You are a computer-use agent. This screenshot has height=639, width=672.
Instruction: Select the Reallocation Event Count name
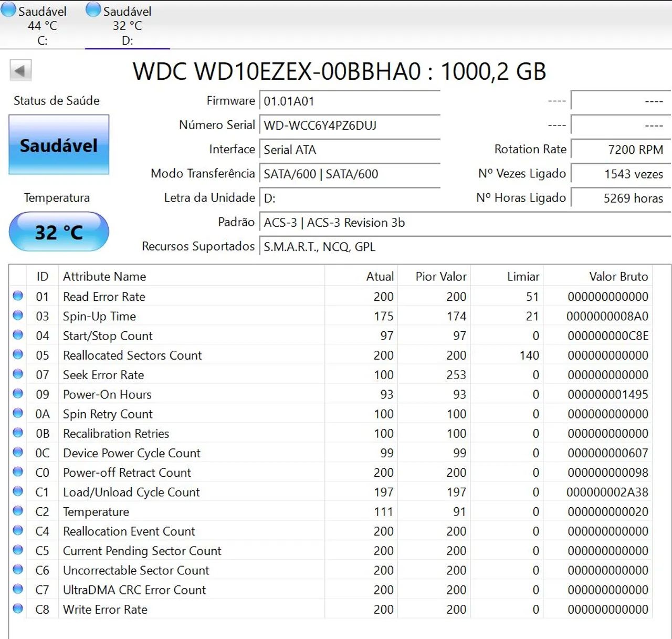tap(129, 531)
